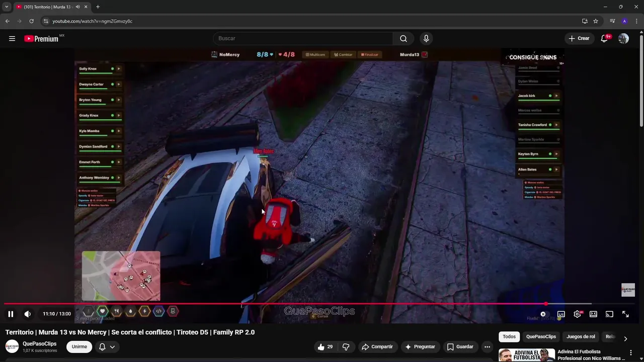The width and height of the screenshot is (644, 362).
Task: Toggle theater mode in player controls
Action: pyautogui.click(x=593, y=314)
